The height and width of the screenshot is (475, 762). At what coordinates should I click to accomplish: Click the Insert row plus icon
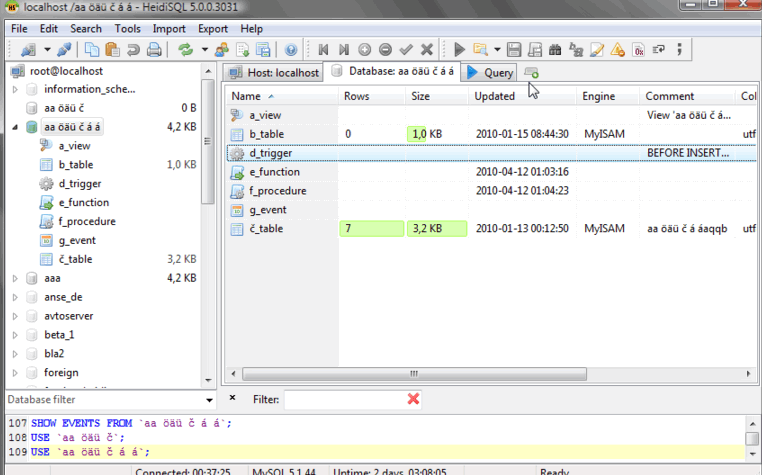(364, 50)
